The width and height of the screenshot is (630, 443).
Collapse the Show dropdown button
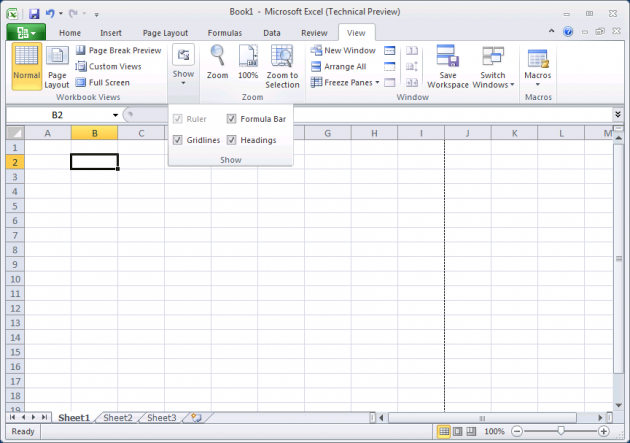183,65
